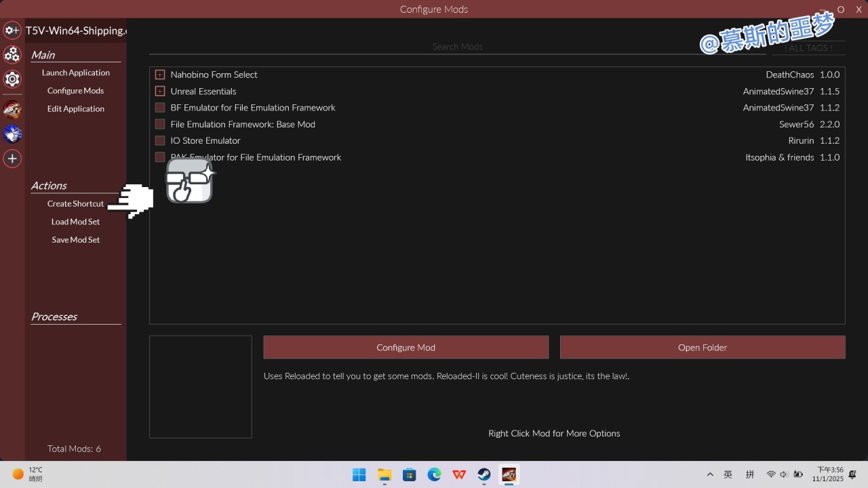868x488 pixels.
Task: Click Itsophia & friends author text
Action: tap(780, 157)
